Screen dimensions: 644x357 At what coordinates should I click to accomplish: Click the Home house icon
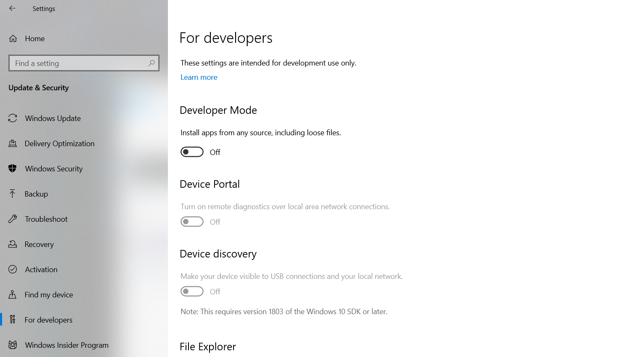pyautogui.click(x=13, y=39)
